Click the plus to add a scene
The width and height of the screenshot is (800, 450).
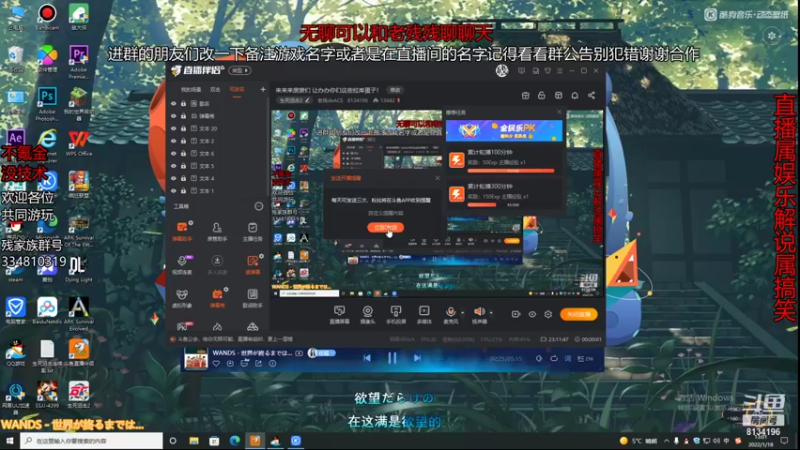[x=263, y=90]
